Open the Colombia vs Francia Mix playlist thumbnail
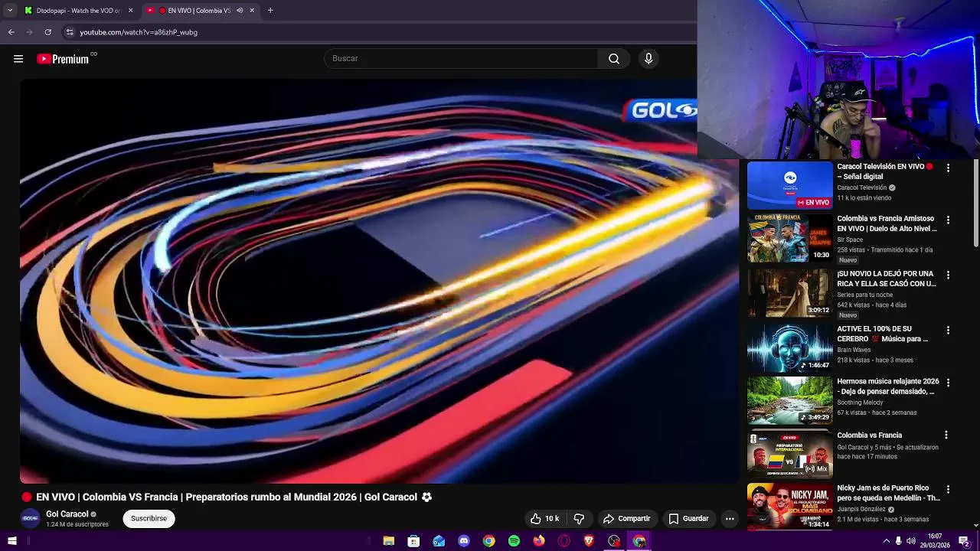The width and height of the screenshot is (980, 551). (789, 455)
